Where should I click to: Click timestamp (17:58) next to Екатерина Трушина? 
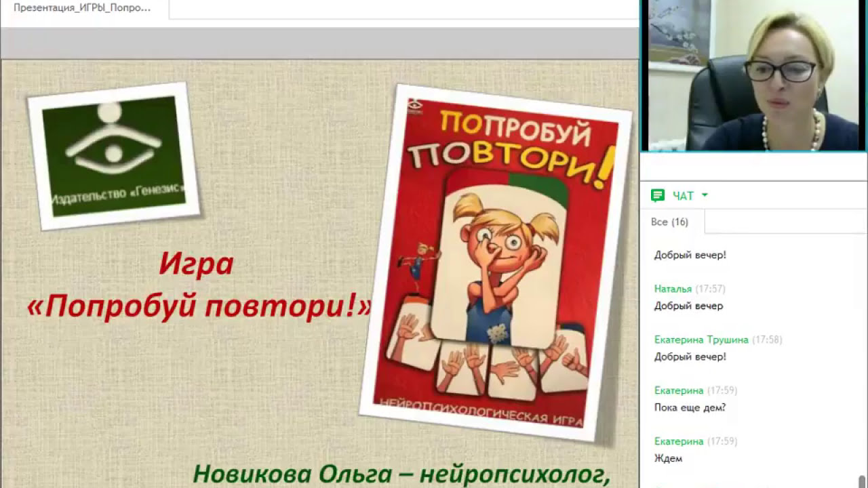coord(767,340)
